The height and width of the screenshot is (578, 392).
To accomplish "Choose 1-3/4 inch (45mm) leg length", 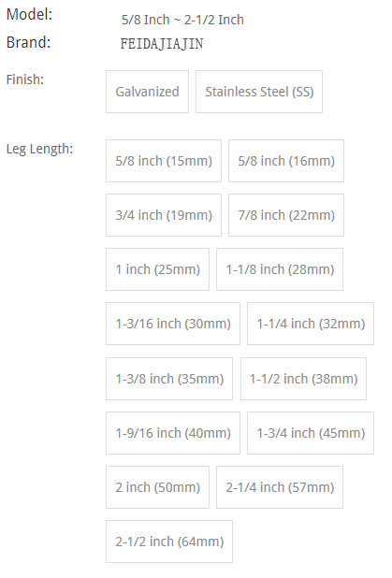I will coord(311,433).
